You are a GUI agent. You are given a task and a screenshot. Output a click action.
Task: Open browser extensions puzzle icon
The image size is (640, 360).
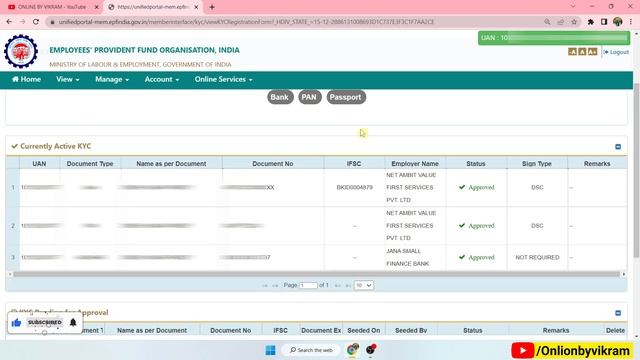click(x=591, y=22)
